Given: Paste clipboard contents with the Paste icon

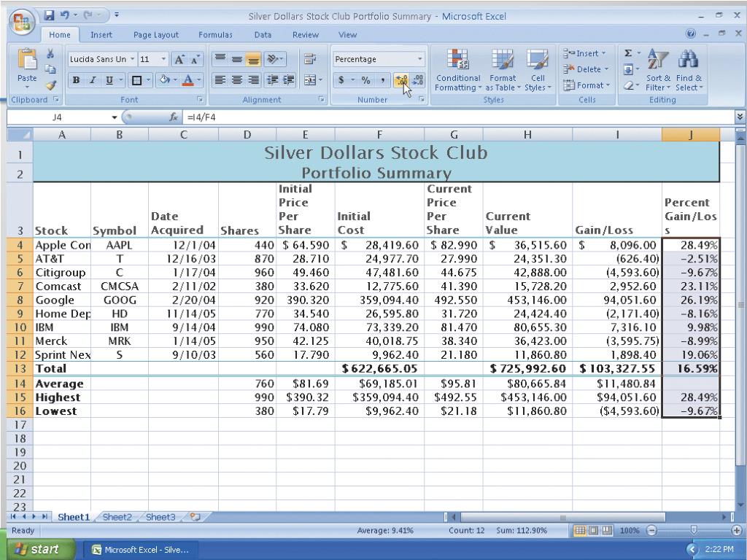Looking at the screenshot, I should tap(27, 59).
